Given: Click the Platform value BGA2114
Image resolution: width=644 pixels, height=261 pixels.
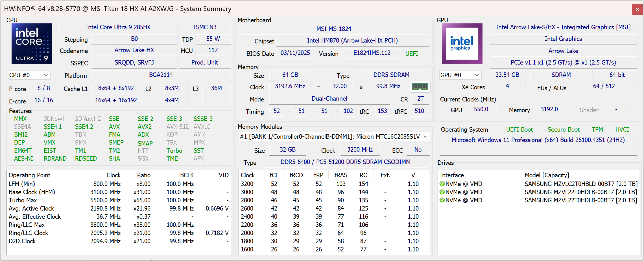Looking at the screenshot, I should (161, 75).
